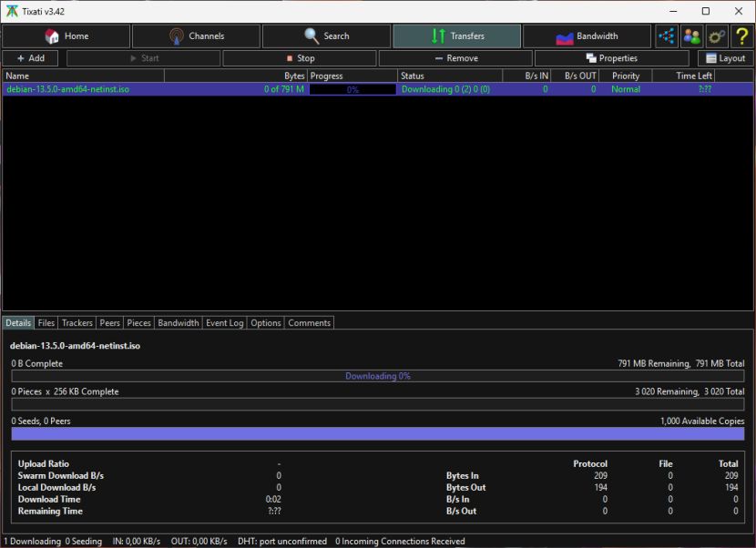This screenshot has height=548, width=756.
Task: Open the Home section
Action: (x=66, y=36)
